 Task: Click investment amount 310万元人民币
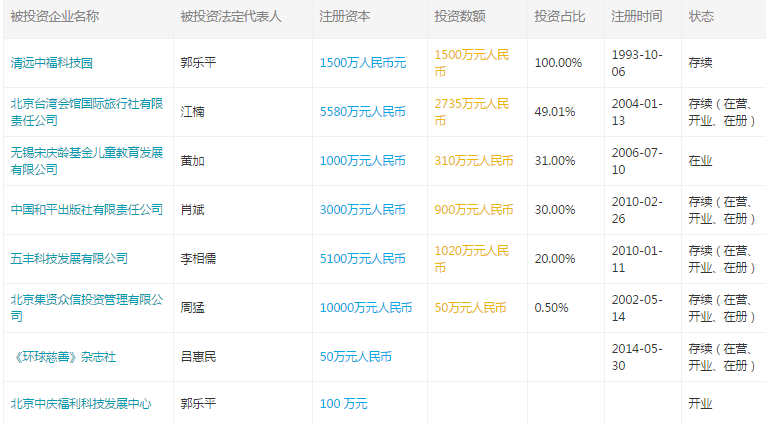click(x=473, y=161)
